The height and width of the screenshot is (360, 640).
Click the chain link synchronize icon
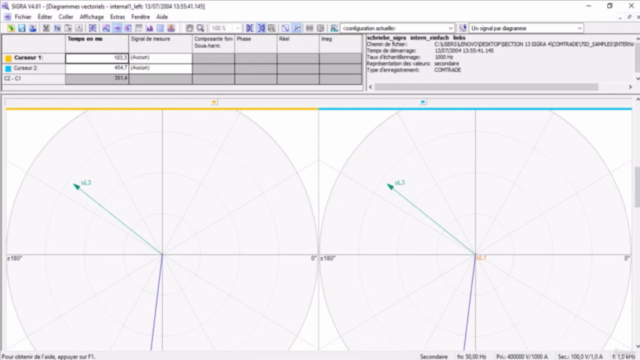coord(309,28)
